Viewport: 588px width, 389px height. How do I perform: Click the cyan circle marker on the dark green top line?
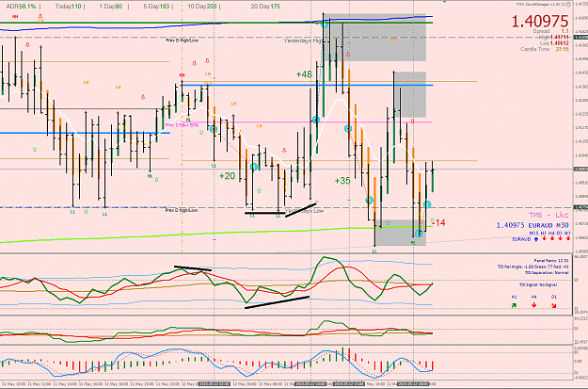[x=325, y=24]
